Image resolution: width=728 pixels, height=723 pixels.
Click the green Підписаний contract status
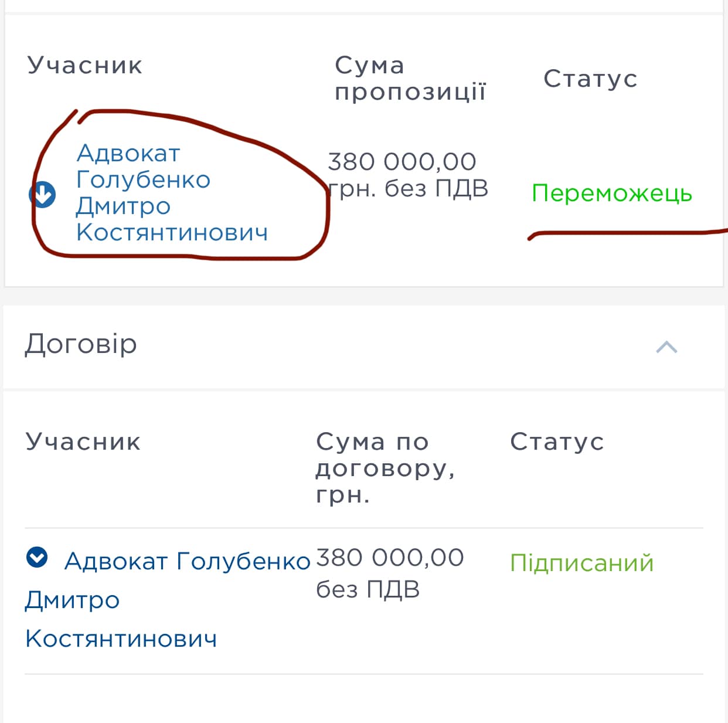click(x=581, y=563)
